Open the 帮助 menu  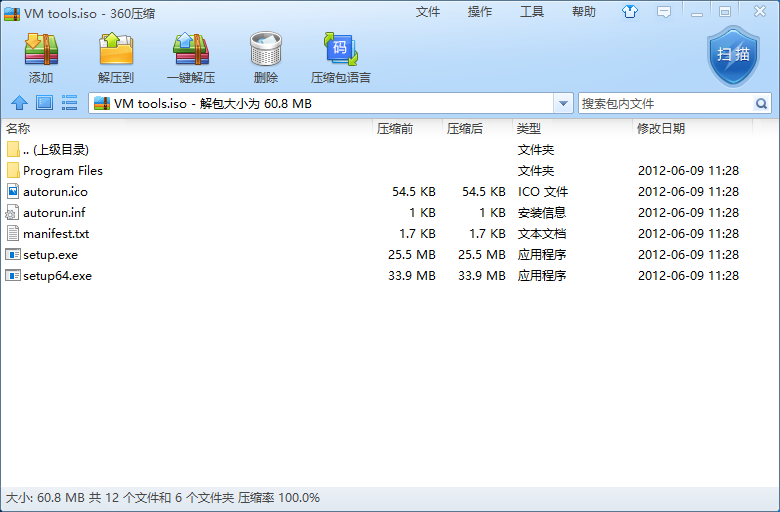(584, 12)
